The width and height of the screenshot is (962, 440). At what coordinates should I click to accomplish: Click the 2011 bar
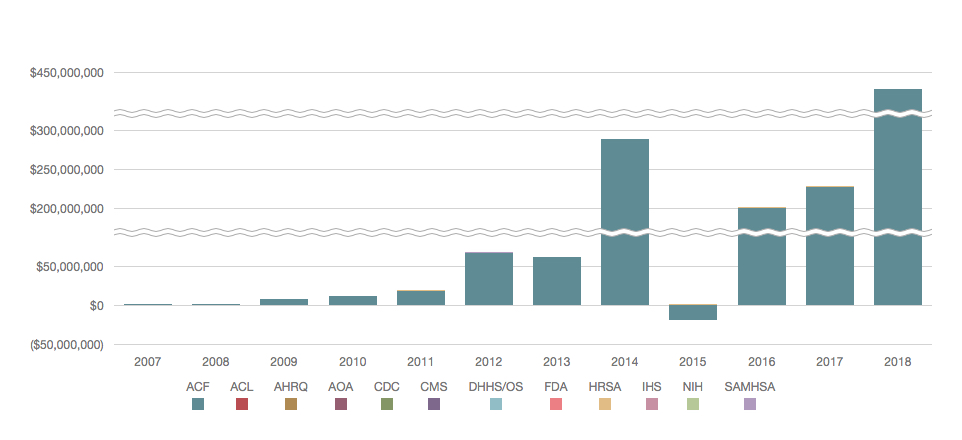pyautogui.click(x=420, y=298)
